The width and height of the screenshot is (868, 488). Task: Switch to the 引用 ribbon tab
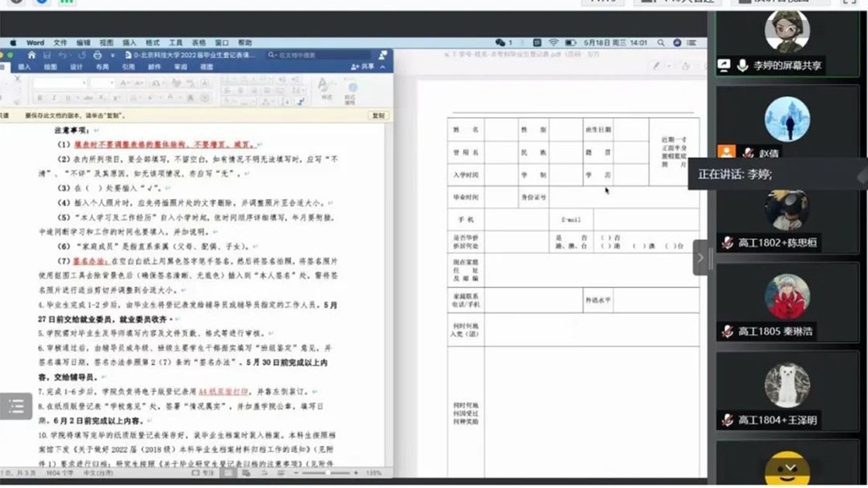click(x=128, y=67)
